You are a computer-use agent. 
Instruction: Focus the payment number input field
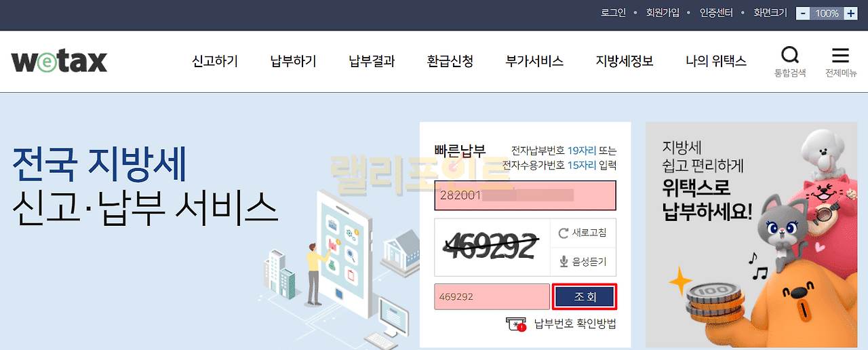coord(526,196)
